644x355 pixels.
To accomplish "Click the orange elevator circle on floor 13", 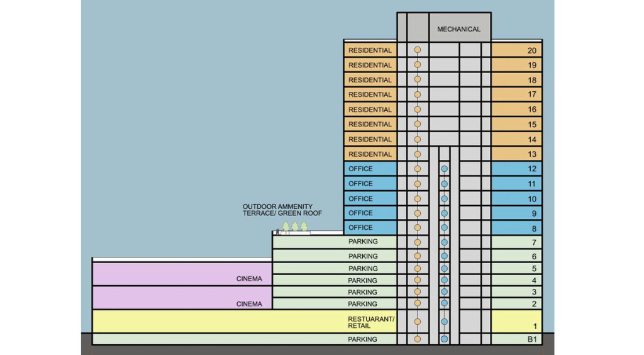I will click(417, 154).
